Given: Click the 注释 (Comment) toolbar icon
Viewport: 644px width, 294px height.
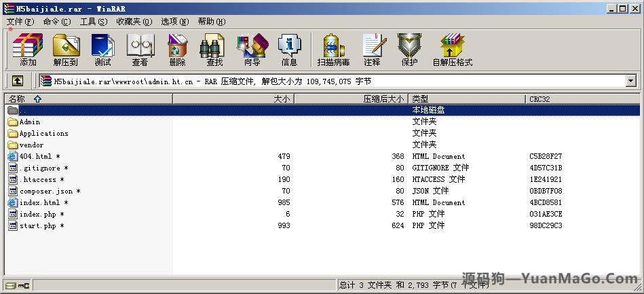Looking at the screenshot, I should [x=374, y=45].
